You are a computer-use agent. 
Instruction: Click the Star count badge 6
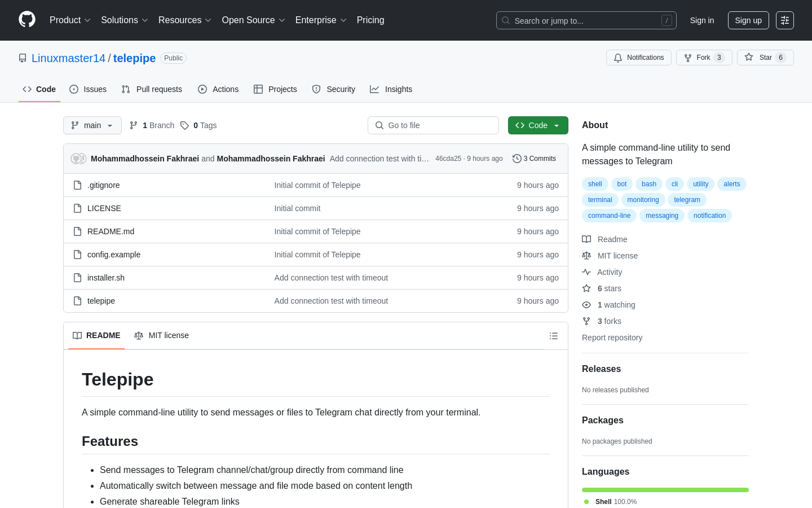point(781,58)
